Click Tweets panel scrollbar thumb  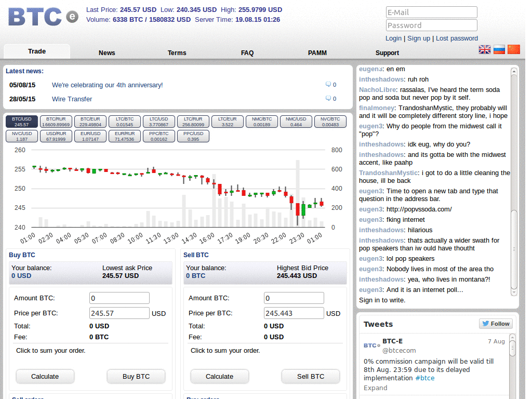tap(513, 348)
